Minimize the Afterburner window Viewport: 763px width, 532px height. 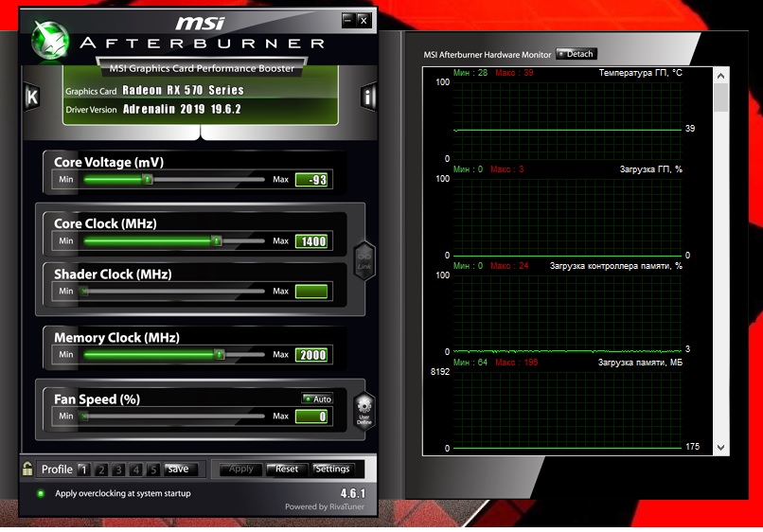coord(348,20)
